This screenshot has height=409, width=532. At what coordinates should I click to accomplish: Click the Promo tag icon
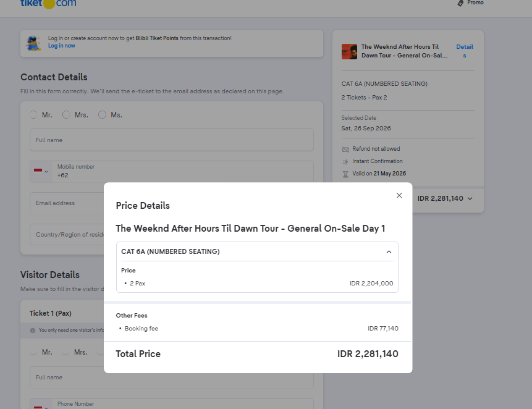460,3
